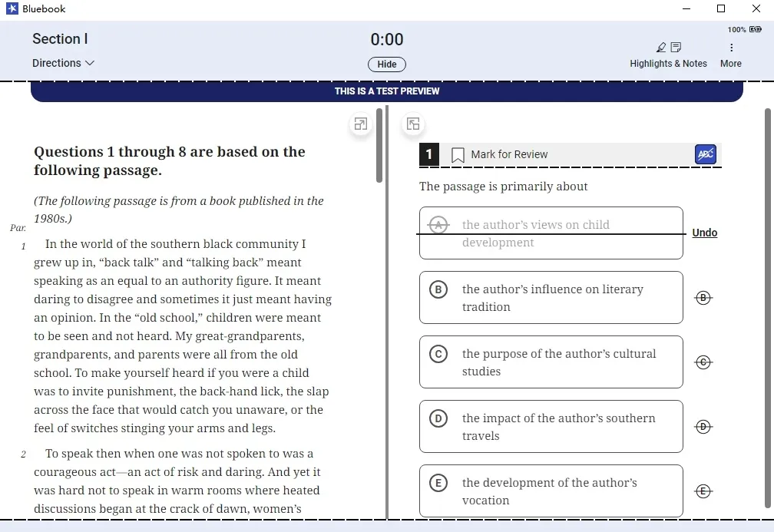Click the passage panel vertical scrollbar
Screen dimensions: 774x532
click(379, 146)
